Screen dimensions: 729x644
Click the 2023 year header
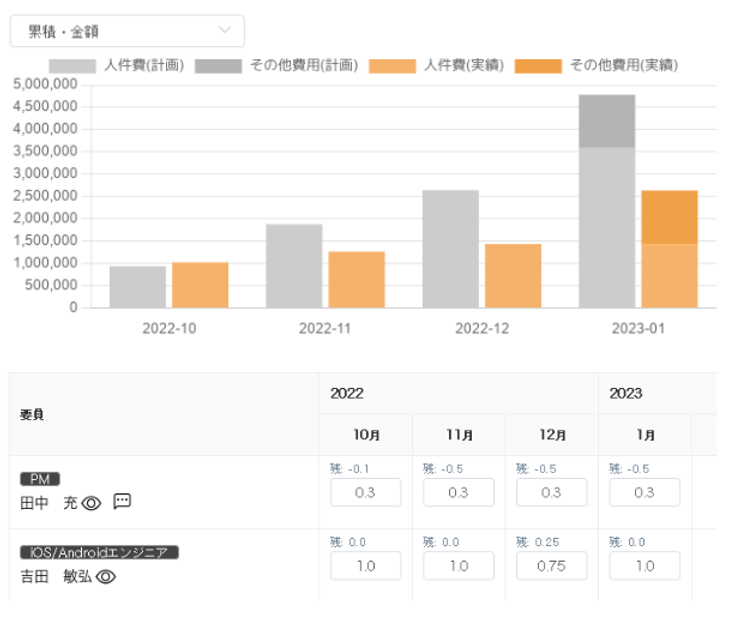coord(657,393)
